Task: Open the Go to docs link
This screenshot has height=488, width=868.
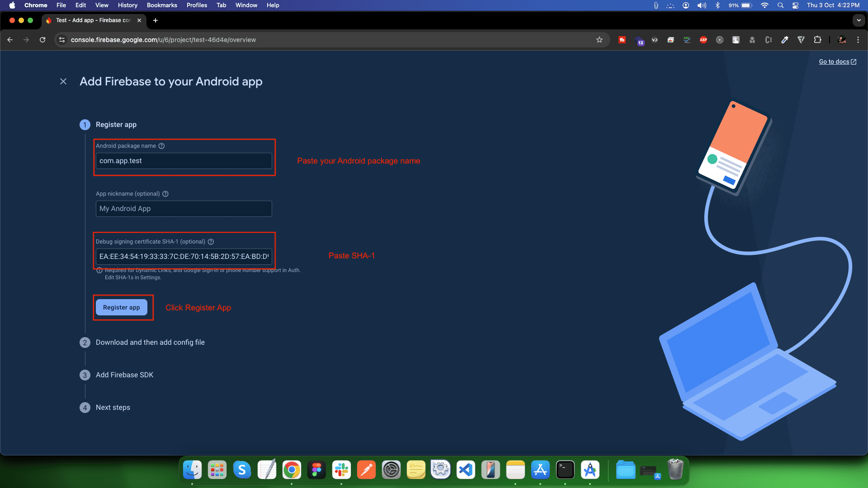Action: point(834,61)
